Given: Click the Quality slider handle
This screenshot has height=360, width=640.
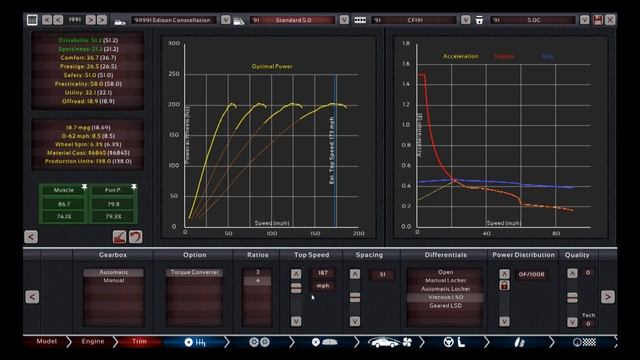Looking at the screenshot, I should 572,298.
